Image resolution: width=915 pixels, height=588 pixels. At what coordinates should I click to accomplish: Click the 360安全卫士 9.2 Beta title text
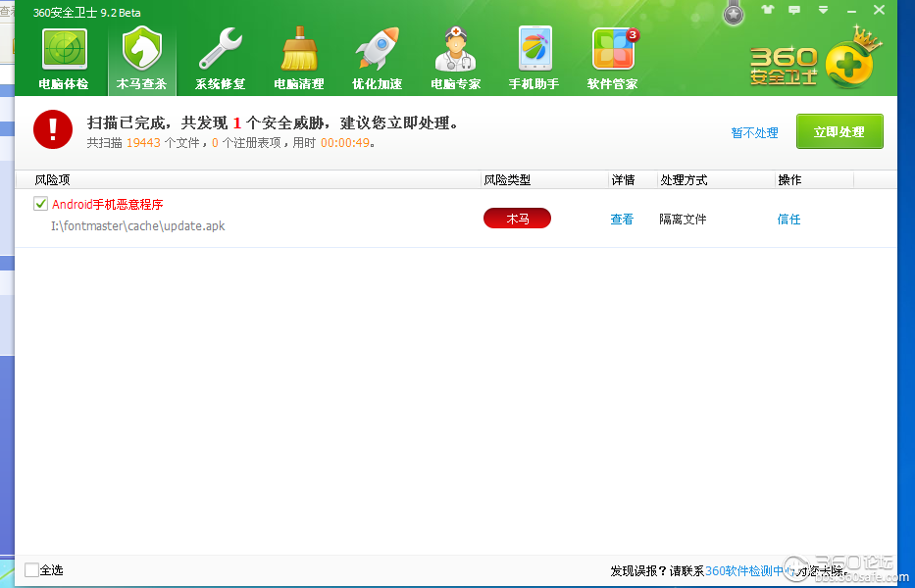[86, 13]
